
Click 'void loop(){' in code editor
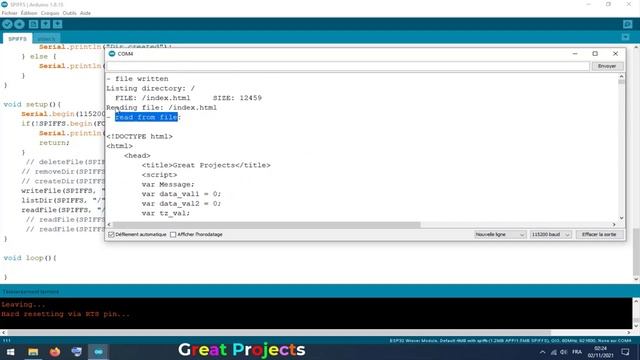pos(30,258)
